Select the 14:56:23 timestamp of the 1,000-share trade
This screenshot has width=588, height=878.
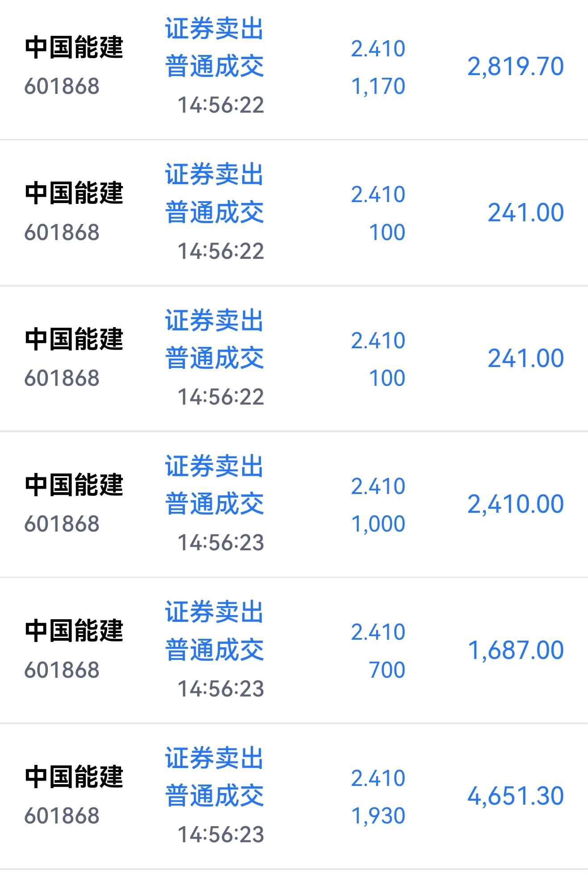tap(221, 543)
